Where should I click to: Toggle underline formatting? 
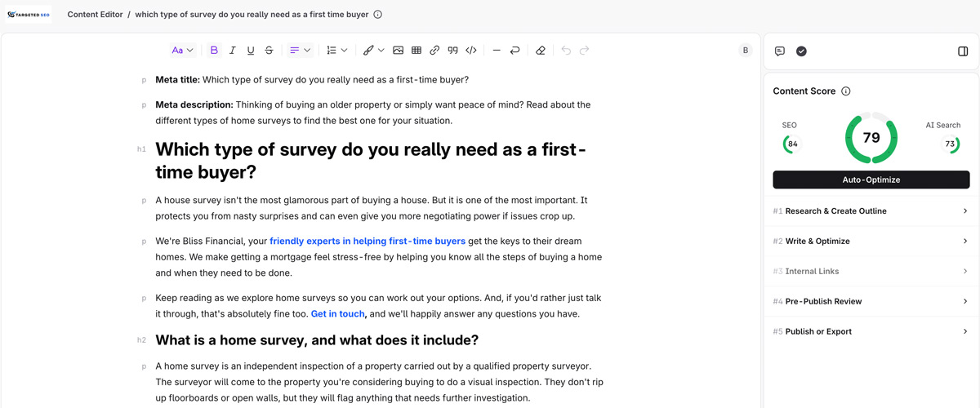pyautogui.click(x=250, y=51)
